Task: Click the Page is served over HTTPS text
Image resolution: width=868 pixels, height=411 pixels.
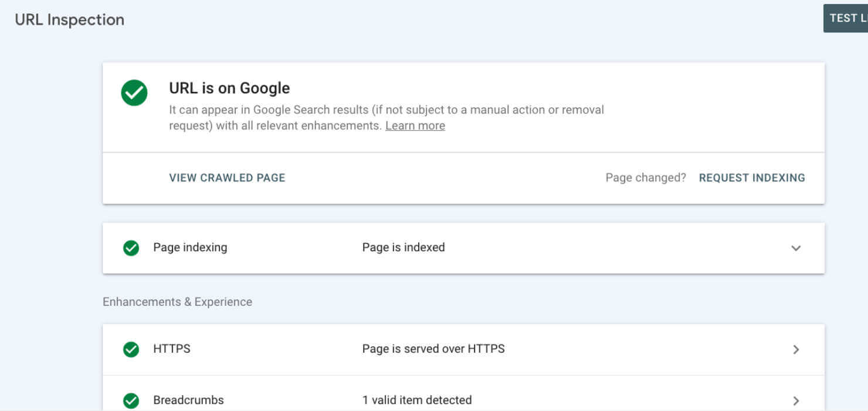Action: 433,349
